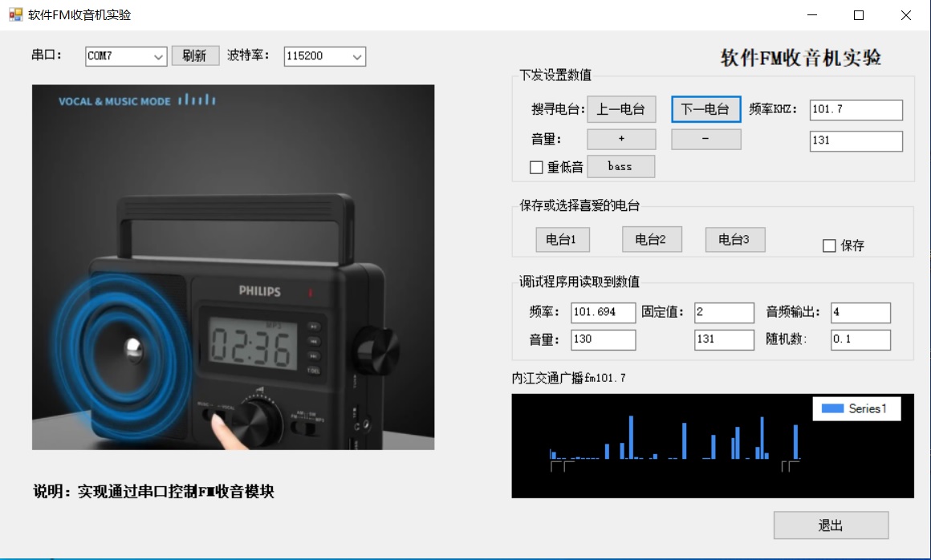Maximize the FM radio window
931x560 pixels.
click(x=859, y=14)
